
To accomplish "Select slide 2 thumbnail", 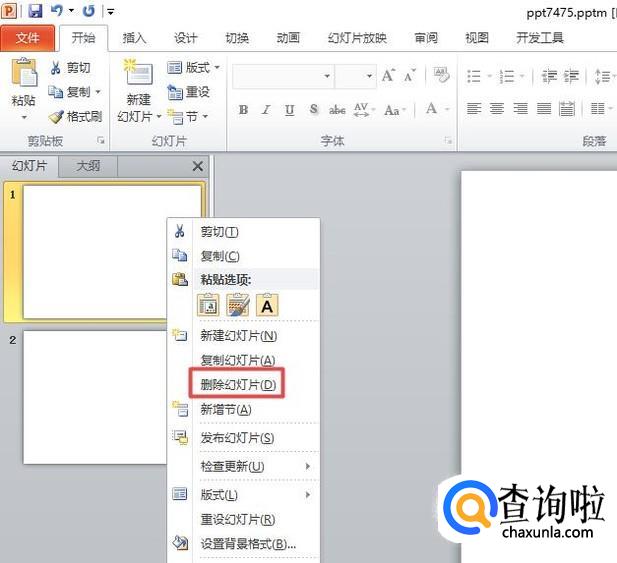I will pyautogui.click(x=94, y=397).
